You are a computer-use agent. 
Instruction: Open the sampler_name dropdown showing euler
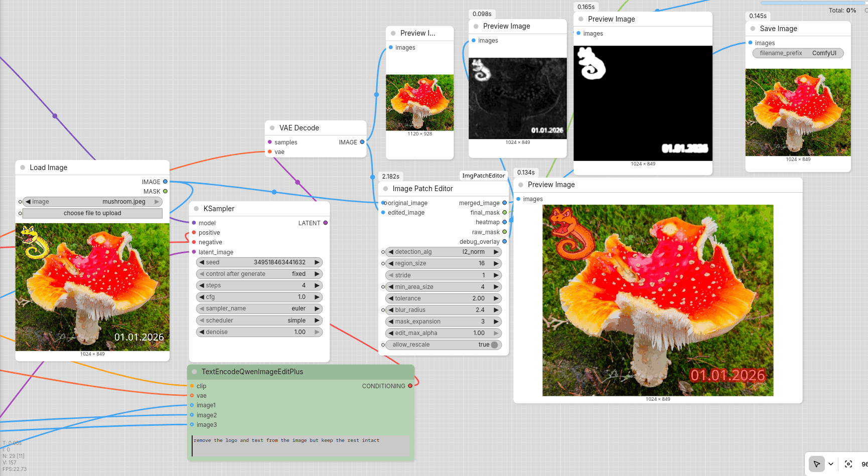(x=259, y=308)
